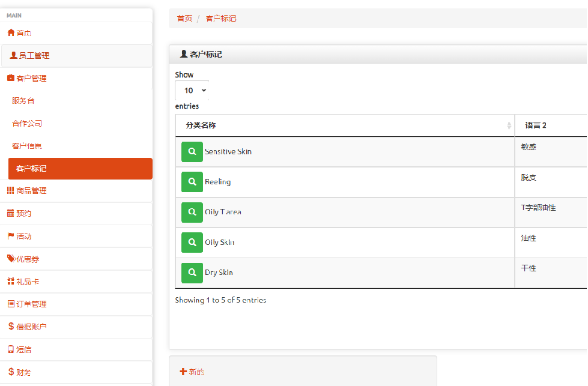
Task: Expand 商品管理 in the sidebar
Action: (76, 191)
